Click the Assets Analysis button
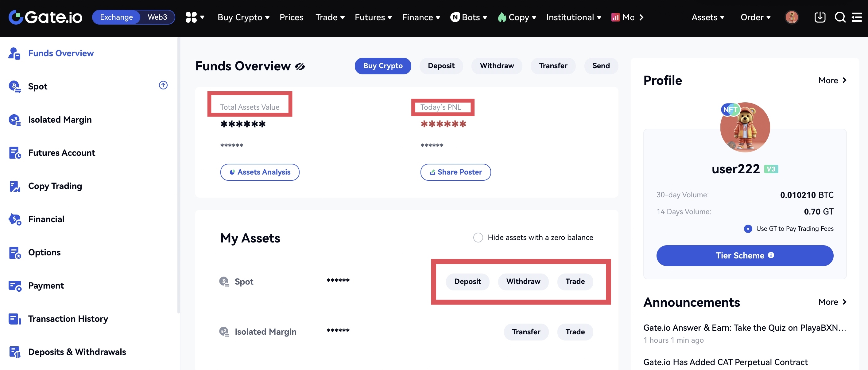Screen dimensions: 868x370 259,172
